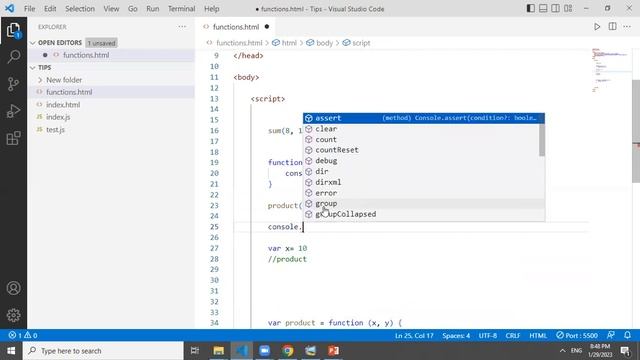Select the functions.html editor tab
Image resolution: width=640 pixels, height=360 pixels.
[x=236, y=27]
